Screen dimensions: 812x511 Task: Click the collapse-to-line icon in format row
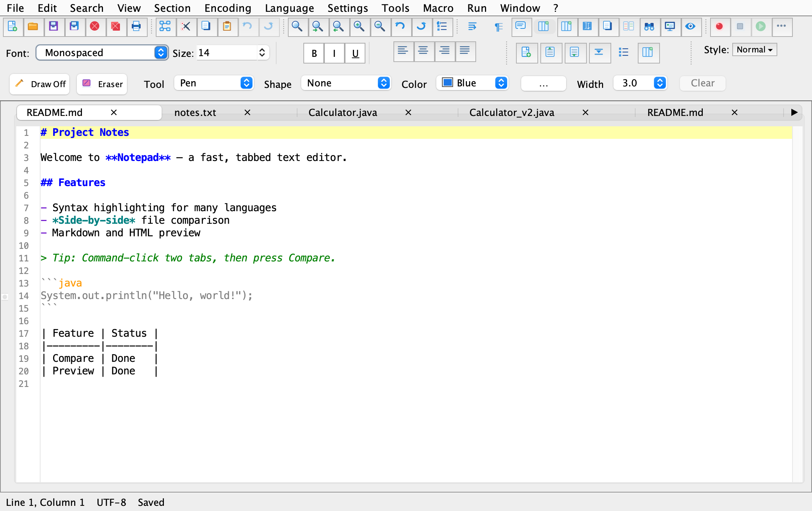[599, 52]
